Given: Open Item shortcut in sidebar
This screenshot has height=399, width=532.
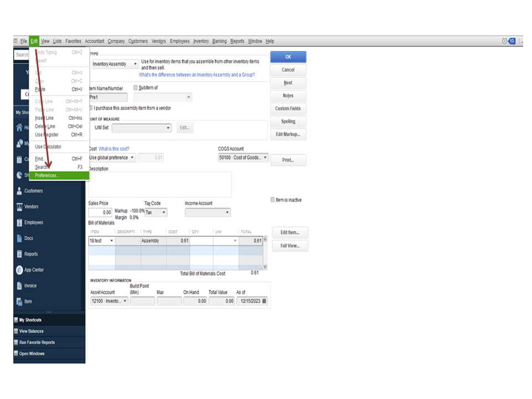Looking at the screenshot, I should (28, 301).
